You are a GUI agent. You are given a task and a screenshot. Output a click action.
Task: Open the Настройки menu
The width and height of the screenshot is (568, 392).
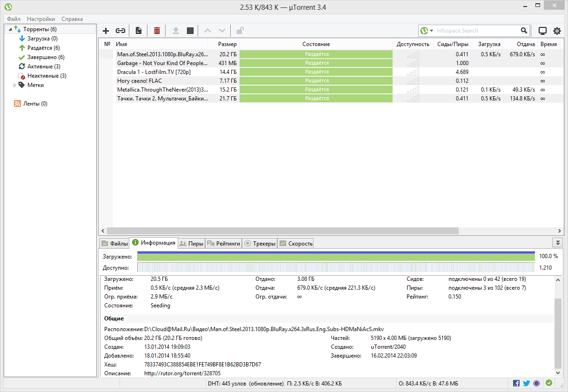point(41,19)
